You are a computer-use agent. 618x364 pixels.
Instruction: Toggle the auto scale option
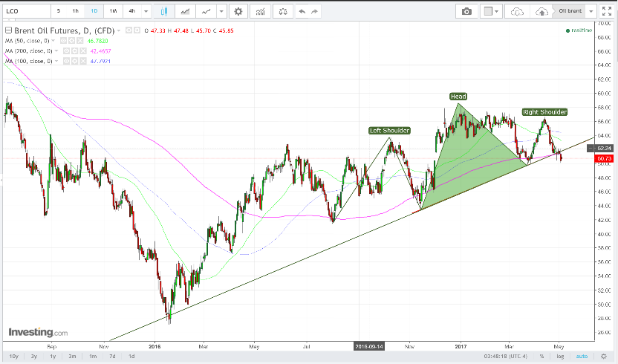click(x=582, y=356)
